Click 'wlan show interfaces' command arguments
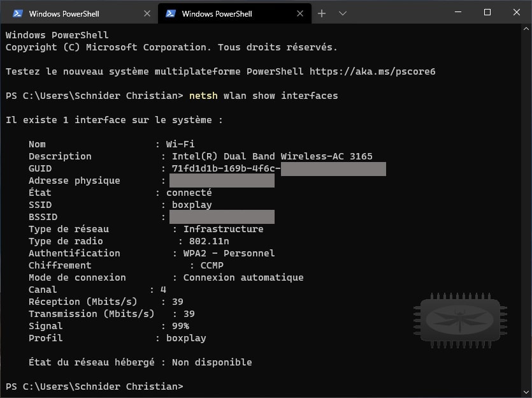This screenshot has height=398, width=532. (x=280, y=96)
